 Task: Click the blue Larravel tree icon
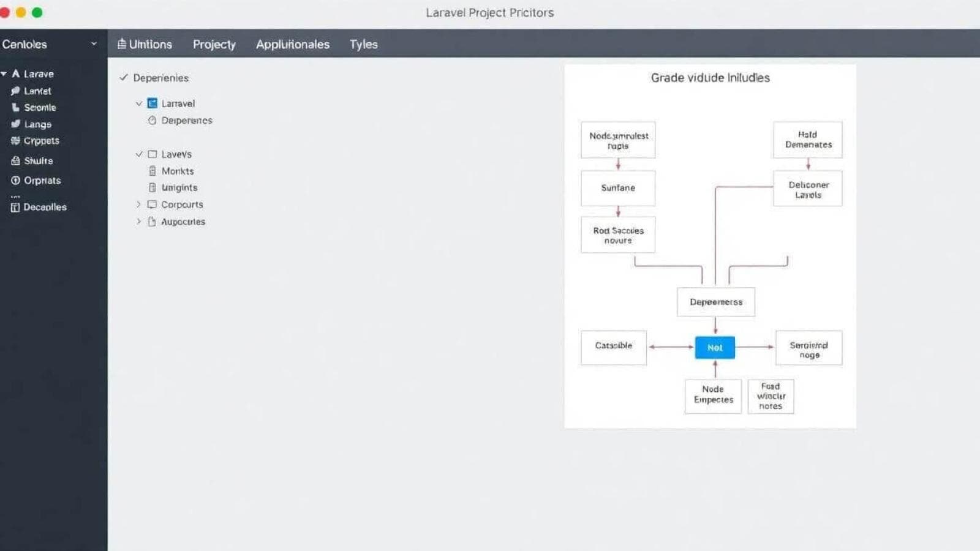(x=153, y=103)
